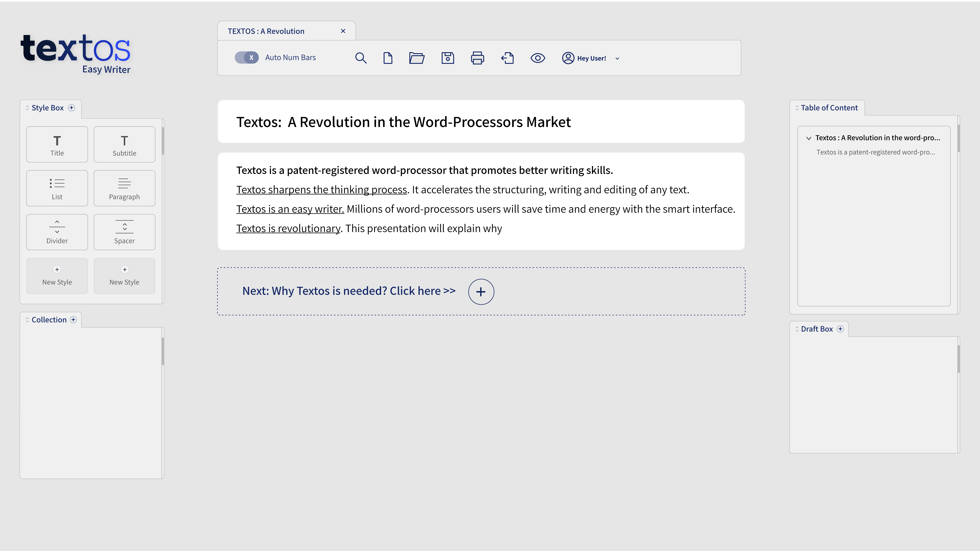
Task: Open the Draft Box panel tab
Action: click(819, 329)
